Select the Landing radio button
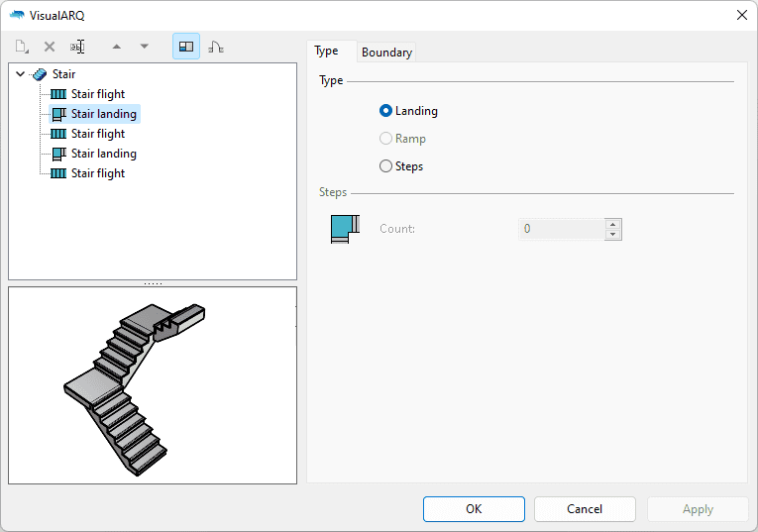 386,111
